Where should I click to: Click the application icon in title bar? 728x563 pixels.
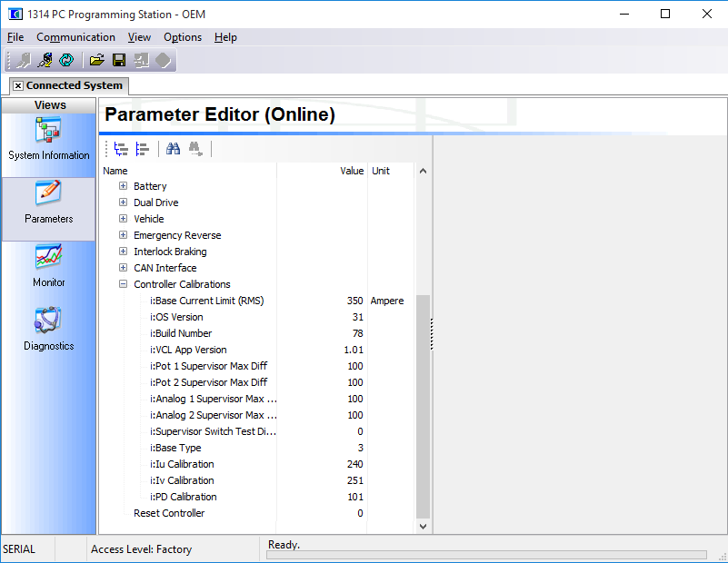(x=15, y=14)
